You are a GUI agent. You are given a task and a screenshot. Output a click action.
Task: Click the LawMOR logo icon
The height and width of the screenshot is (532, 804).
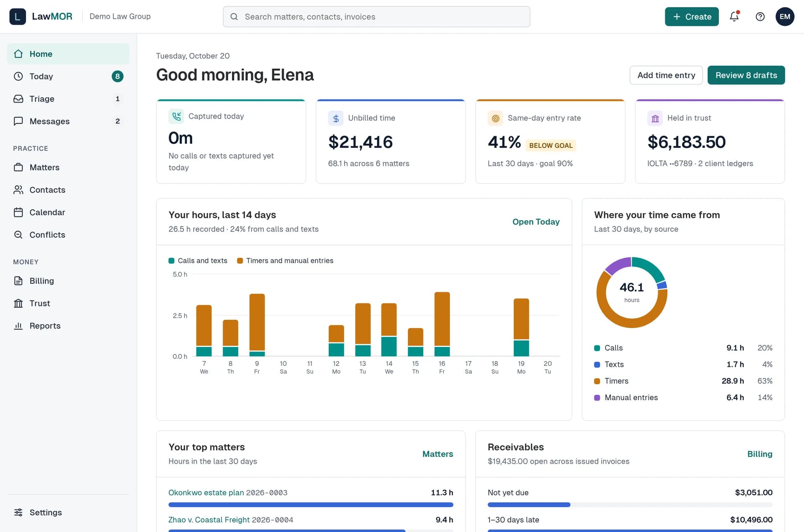pyautogui.click(x=18, y=16)
